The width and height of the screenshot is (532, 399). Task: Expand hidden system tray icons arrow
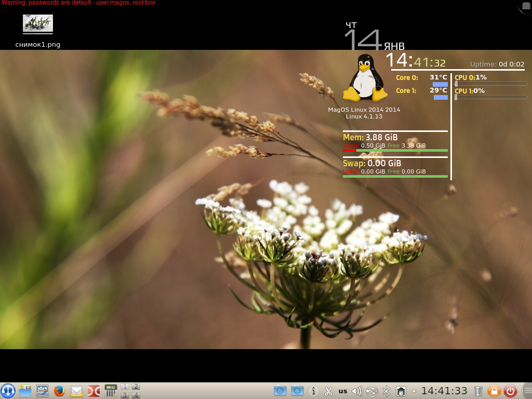414,391
